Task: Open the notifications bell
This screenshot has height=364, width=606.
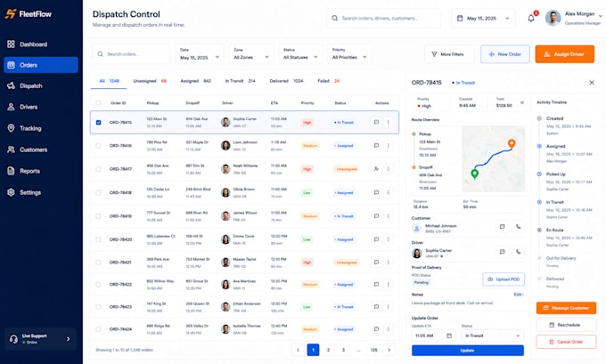Action: coord(531,18)
